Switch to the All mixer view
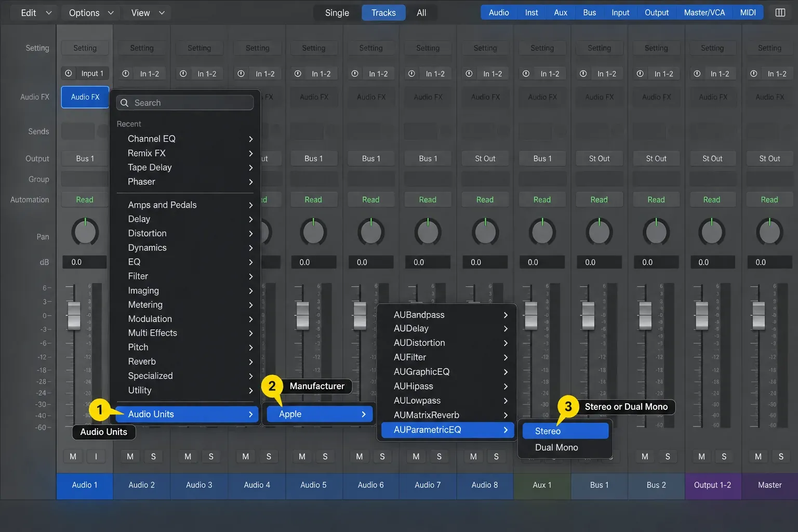Viewport: 798px width, 532px height. (x=421, y=12)
